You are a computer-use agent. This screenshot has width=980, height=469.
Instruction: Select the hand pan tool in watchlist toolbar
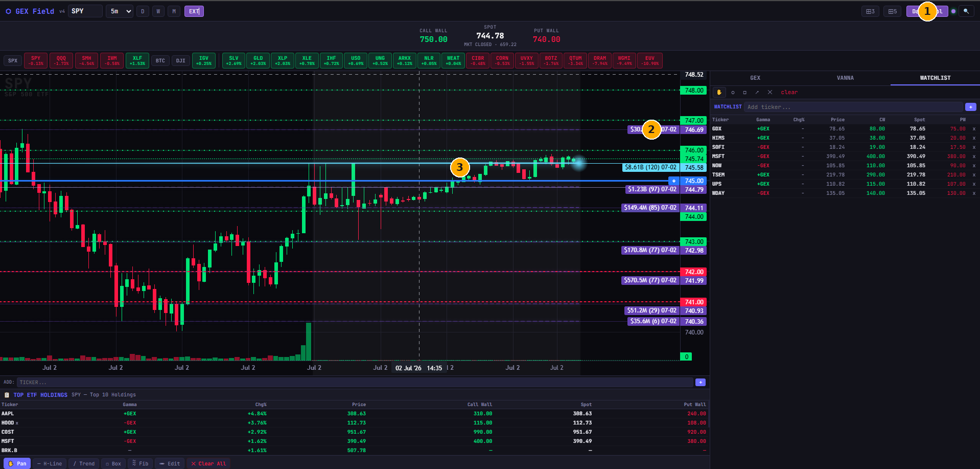(x=719, y=93)
